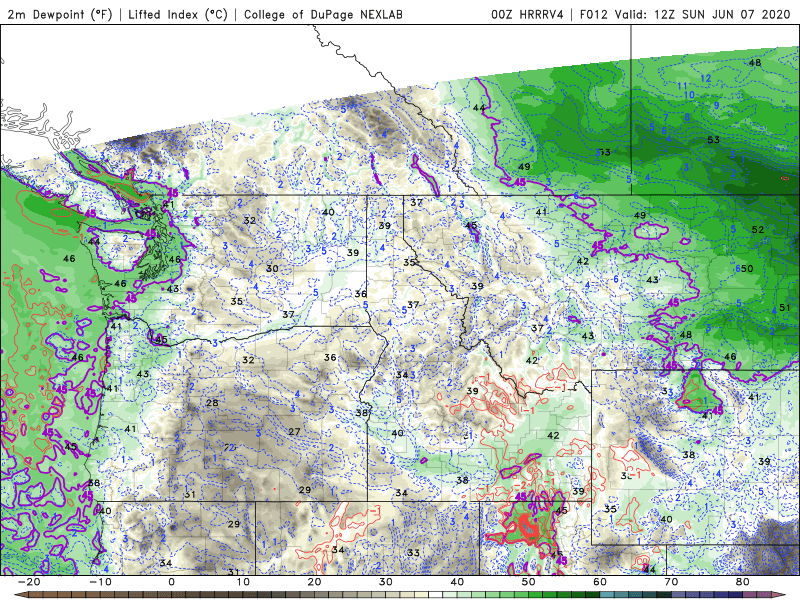Image resolution: width=800 pixels, height=600 pixels.
Task: Click the "70" label on the color scale
Action: point(671,582)
